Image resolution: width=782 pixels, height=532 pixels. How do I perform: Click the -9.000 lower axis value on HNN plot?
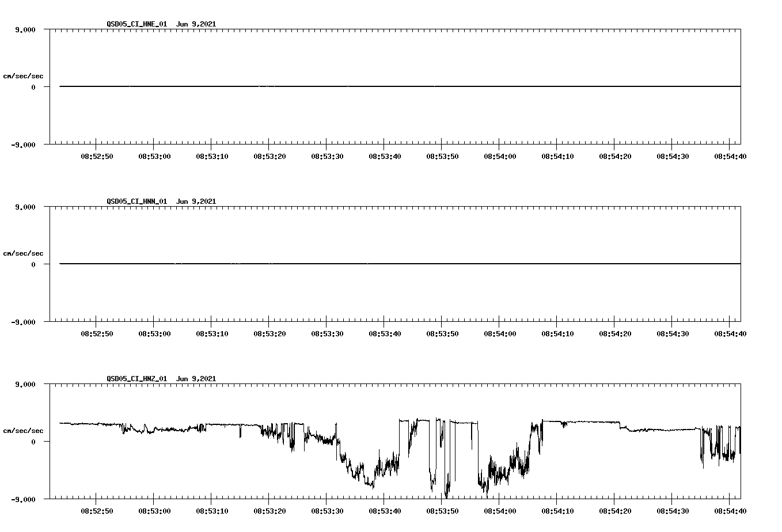tap(23, 322)
